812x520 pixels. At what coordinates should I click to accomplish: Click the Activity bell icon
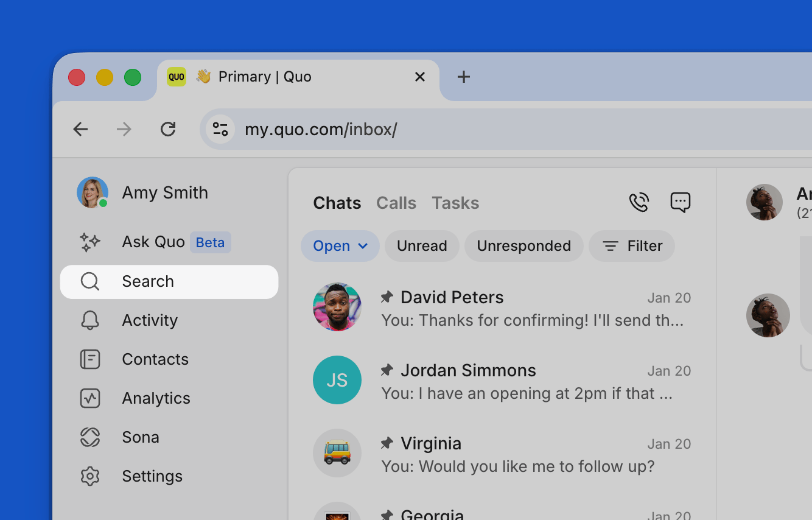click(x=90, y=320)
